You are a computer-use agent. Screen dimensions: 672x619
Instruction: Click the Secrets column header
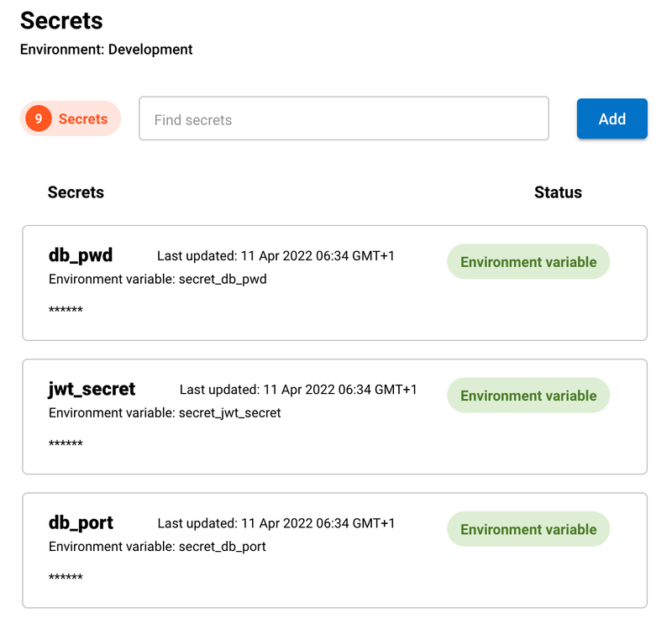pos(76,192)
